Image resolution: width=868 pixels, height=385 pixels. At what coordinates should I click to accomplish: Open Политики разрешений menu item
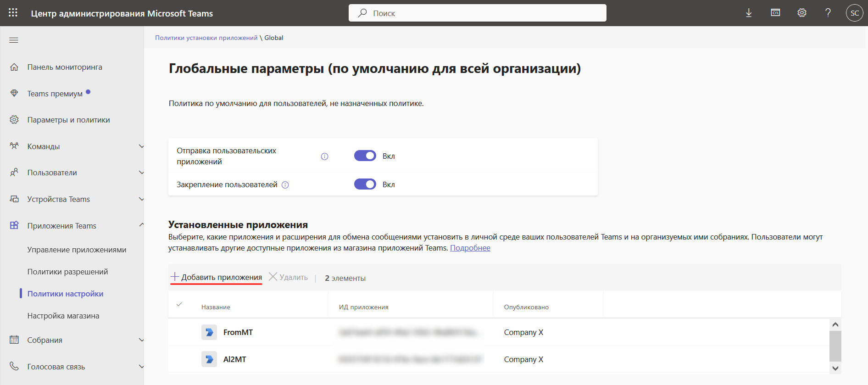click(68, 272)
